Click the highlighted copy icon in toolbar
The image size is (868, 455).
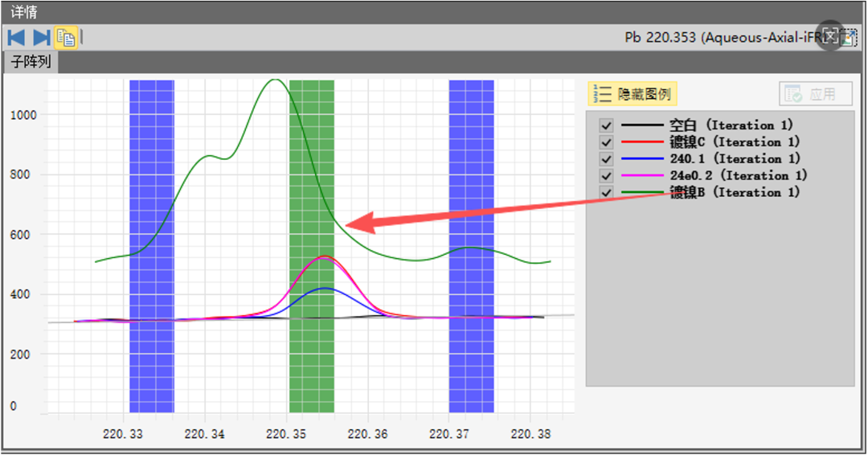pos(66,37)
